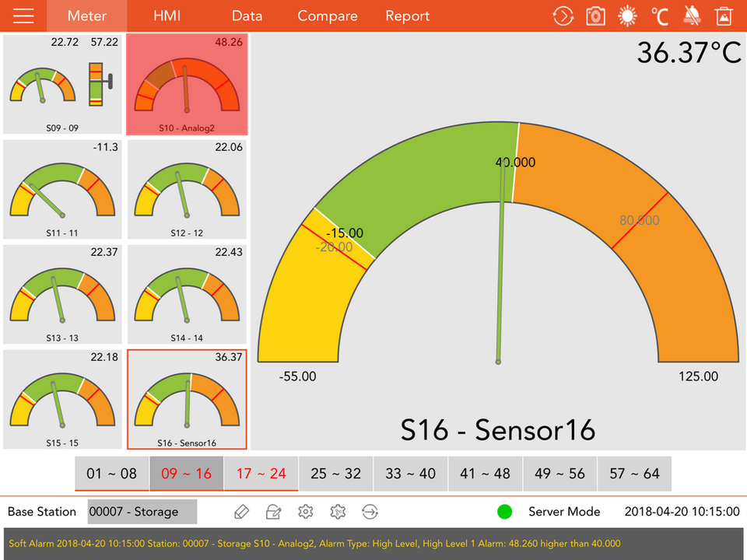This screenshot has height=560, width=747.
Task: Open the second advanced gear icon
Action: tap(338, 512)
